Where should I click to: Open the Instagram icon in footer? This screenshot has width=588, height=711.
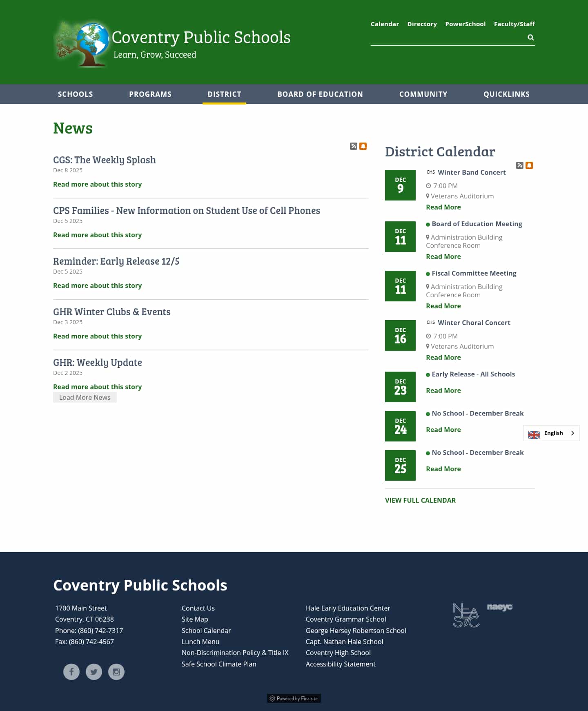point(116,672)
